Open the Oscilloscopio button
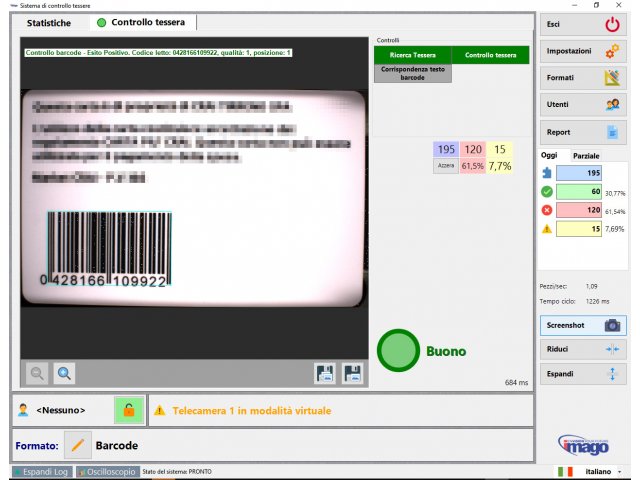640x480 pixels. tap(108, 472)
